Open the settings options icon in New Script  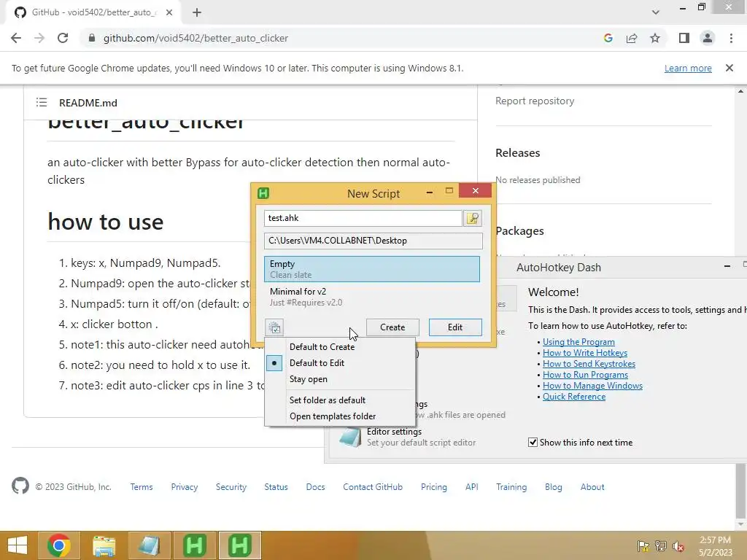[x=274, y=327]
